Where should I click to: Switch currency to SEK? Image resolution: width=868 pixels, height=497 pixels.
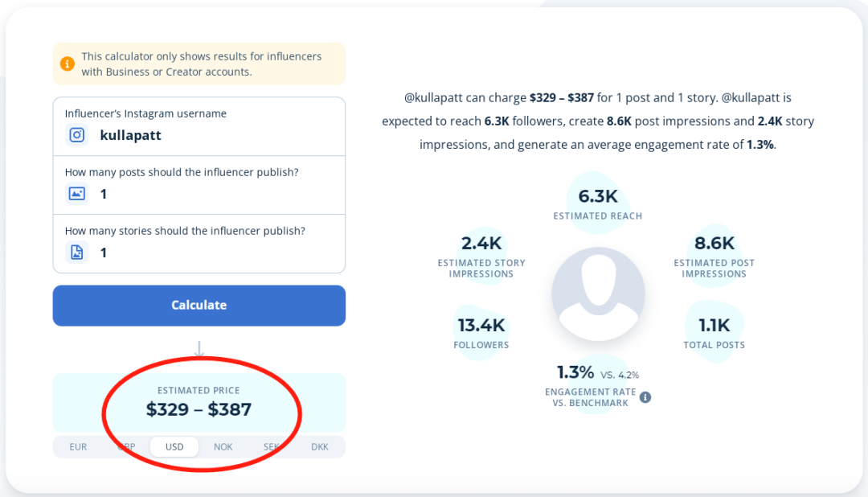[x=272, y=446]
